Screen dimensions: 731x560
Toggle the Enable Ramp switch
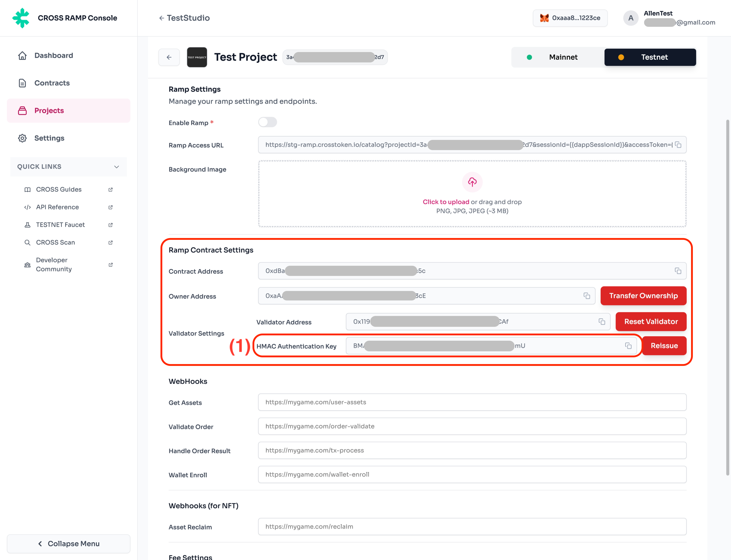pyautogui.click(x=267, y=122)
